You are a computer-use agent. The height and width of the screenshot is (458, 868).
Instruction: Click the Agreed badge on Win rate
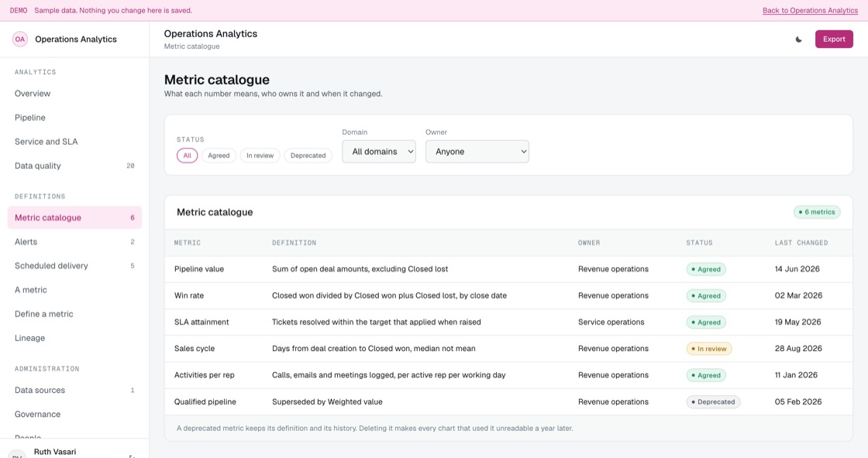706,296
